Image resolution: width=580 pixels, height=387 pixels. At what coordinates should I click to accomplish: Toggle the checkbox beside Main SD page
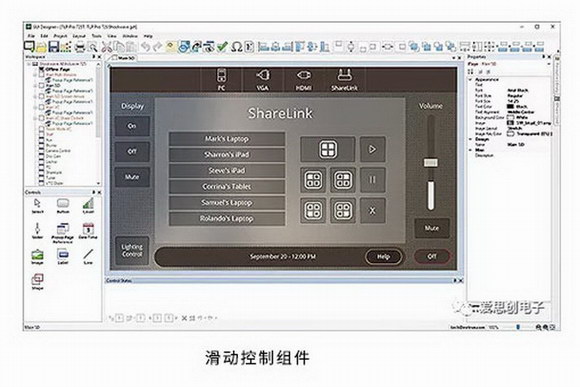42,85
